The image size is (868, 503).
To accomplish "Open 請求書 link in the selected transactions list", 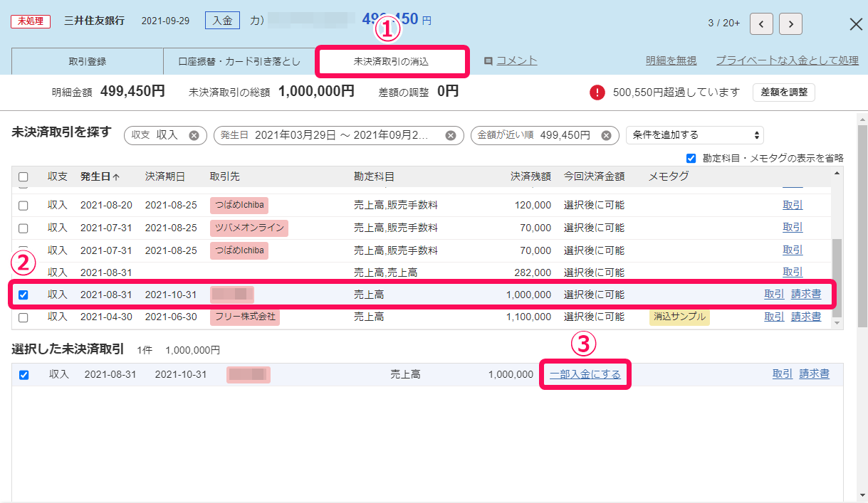I will coord(814,374).
